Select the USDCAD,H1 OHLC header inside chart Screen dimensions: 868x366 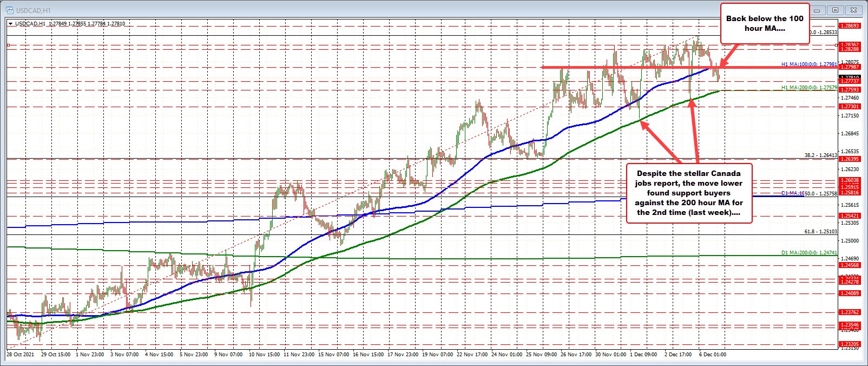pyautogui.click(x=70, y=23)
